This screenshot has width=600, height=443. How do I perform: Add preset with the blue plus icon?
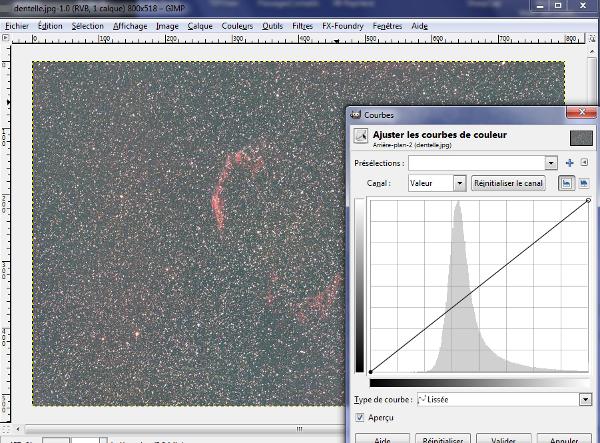569,163
